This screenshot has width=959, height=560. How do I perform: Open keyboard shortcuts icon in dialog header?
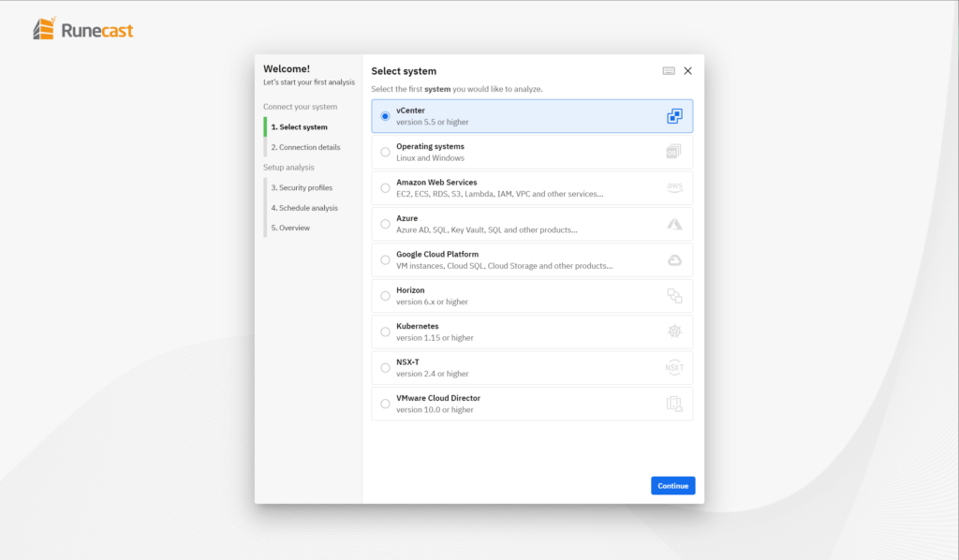pyautogui.click(x=669, y=71)
